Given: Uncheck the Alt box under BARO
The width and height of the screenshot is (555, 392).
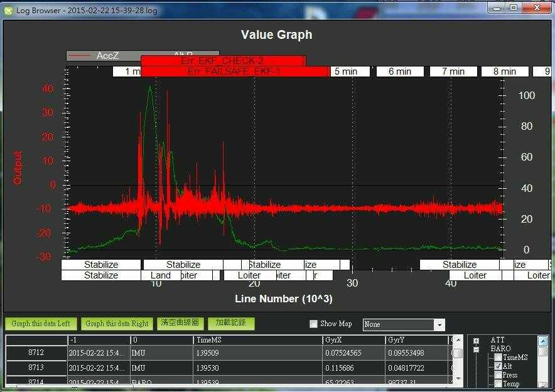Looking at the screenshot, I should pyautogui.click(x=498, y=366).
